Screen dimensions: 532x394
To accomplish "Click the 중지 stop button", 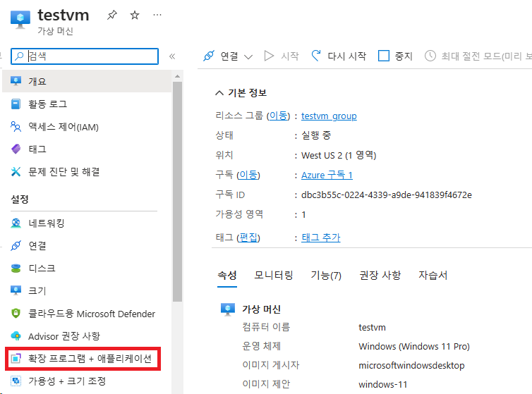I will pyautogui.click(x=395, y=56).
